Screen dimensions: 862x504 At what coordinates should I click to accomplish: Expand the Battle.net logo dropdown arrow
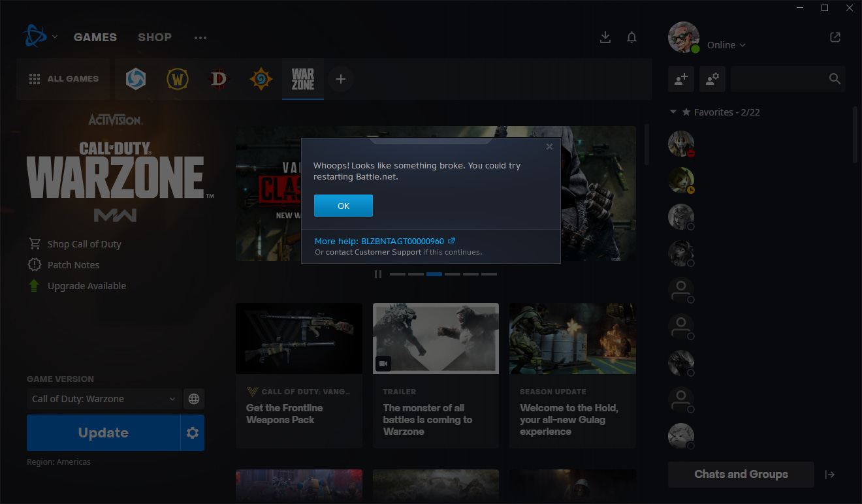[x=55, y=37]
